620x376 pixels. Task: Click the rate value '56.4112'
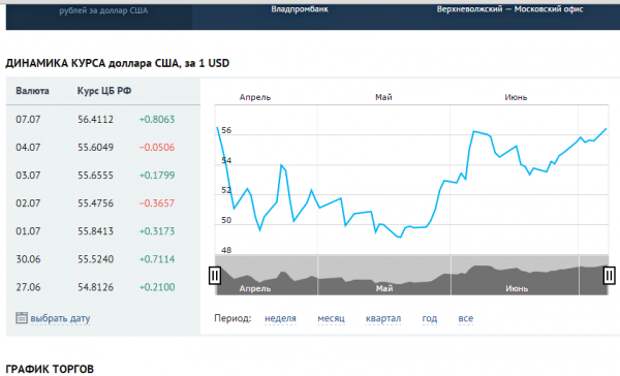(95, 119)
